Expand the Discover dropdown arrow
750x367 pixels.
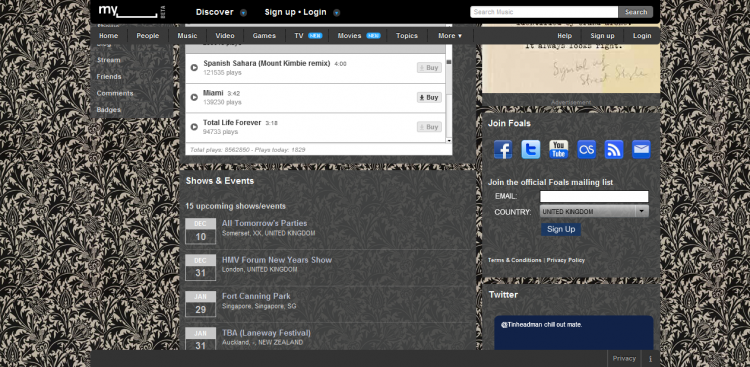coord(243,13)
